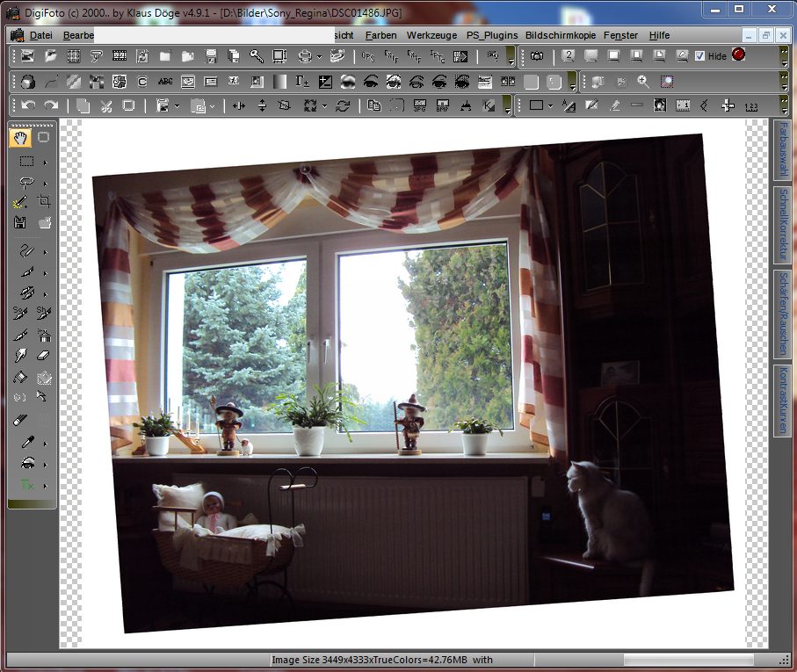The width and height of the screenshot is (797, 672).
Task: Click the scissors Cut icon
Action: click(105, 105)
